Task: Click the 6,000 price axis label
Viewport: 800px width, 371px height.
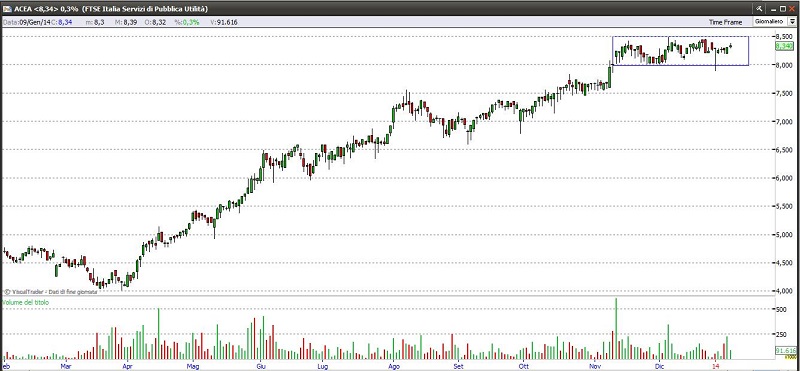Action: click(x=785, y=178)
